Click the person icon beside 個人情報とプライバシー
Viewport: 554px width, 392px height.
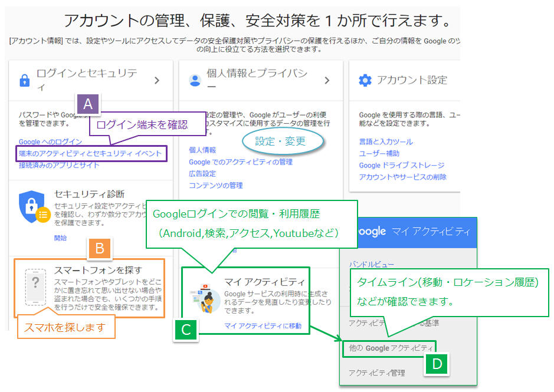tap(195, 80)
